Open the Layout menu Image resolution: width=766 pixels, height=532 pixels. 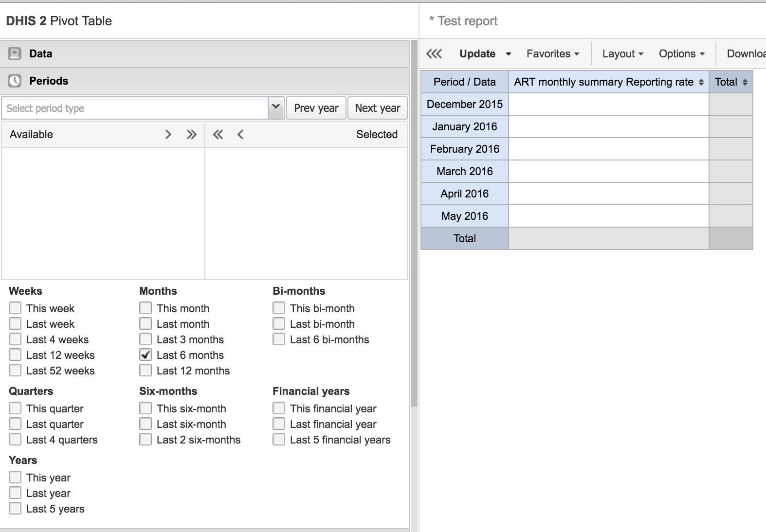click(x=622, y=53)
